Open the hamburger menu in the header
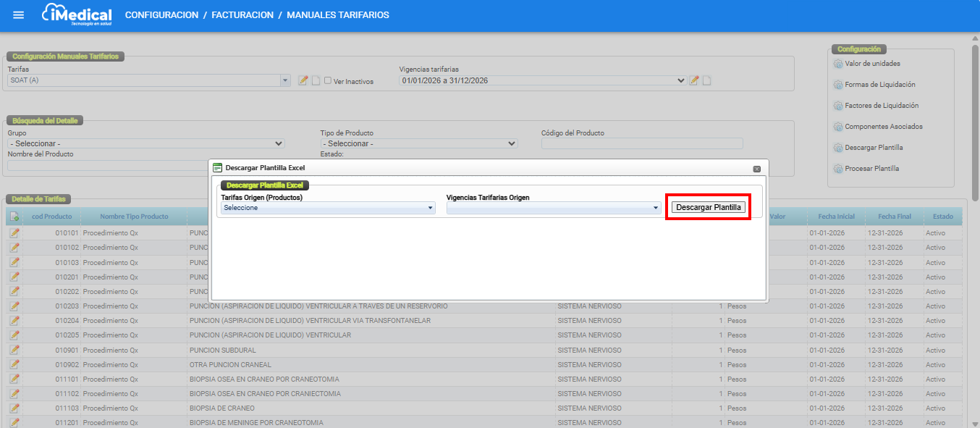Screen dimensions: 980x428 pyautogui.click(x=19, y=15)
